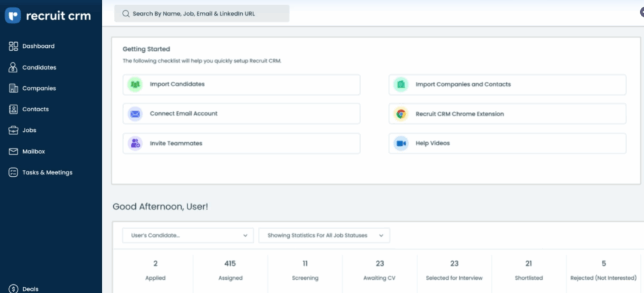The width and height of the screenshot is (644, 293).
Task: Navigate to Jobs in the sidebar
Action: (x=29, y=130)
